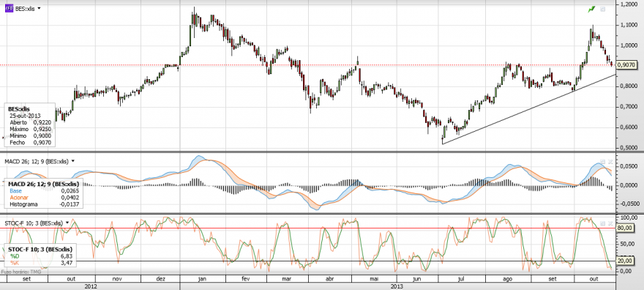Expand the STOC-F 10; 3 settings dropdown
Viewport: 644px width, 290px height.
tap(67, 223)
